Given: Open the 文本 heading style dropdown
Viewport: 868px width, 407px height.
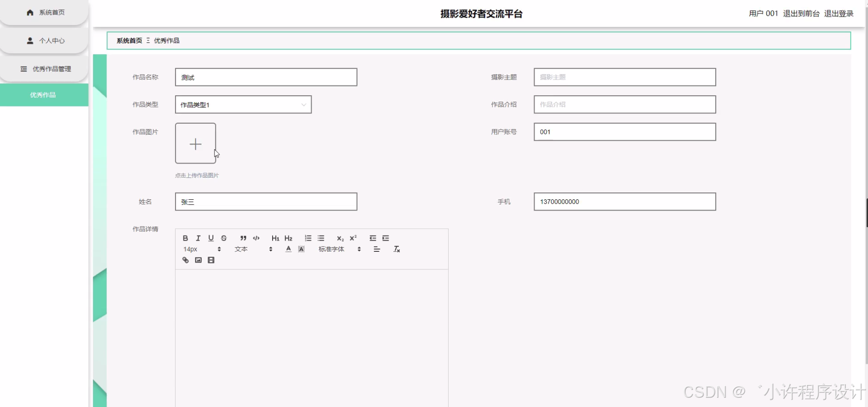Looking at the screenshot, I should point(254,249).
